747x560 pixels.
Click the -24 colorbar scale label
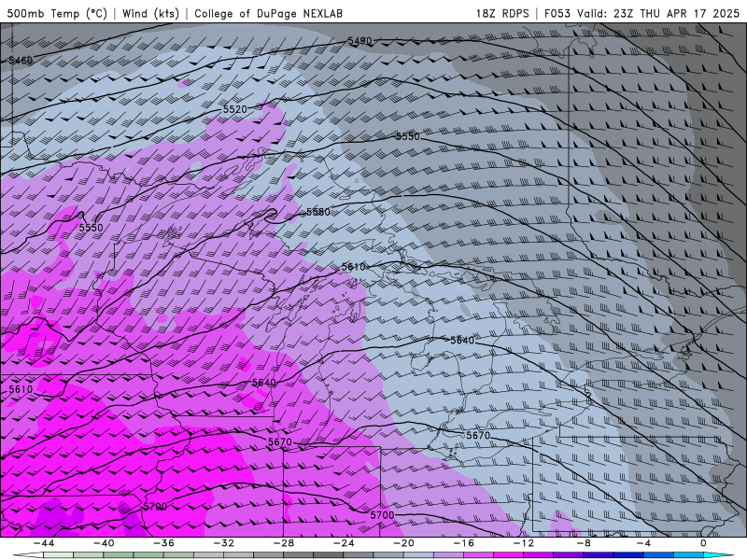pyautogui.click(x=344, y=543)
